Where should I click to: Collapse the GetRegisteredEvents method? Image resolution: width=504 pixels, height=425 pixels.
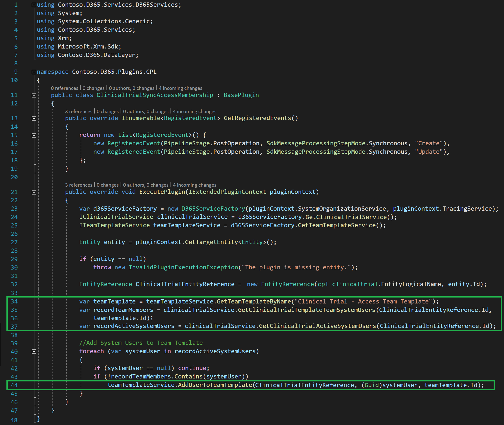click(x=34, y=118)
